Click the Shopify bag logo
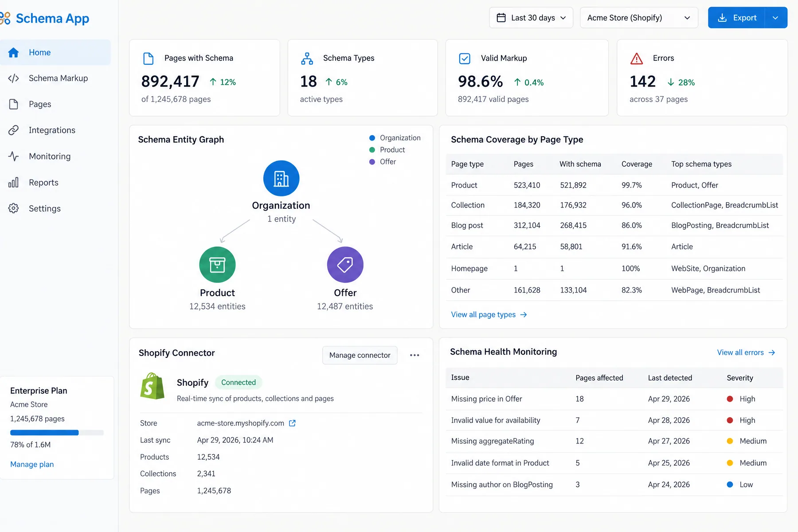The image size is (798, 532). pyautogui.click(x=152, y=386)
